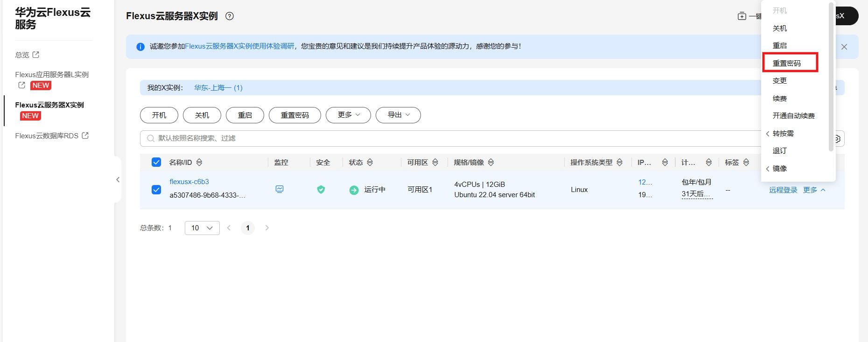Collapse the left sidebar with the arrow handle
This screenshot has height=342, width=868.
point(118,179)
